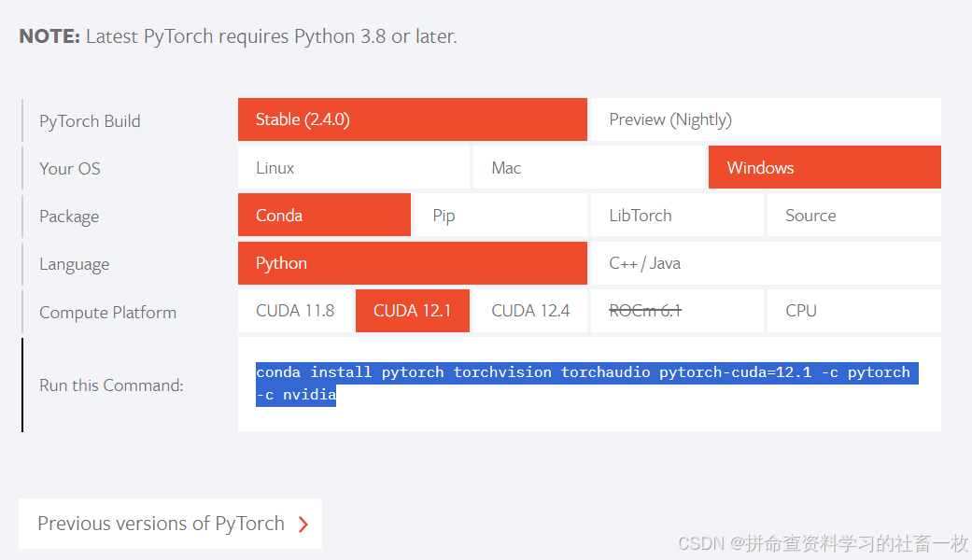Screen dimensions: 972x560
Task: Select the LibTorch package option
Action: pyautogui.click(x=677, y=215)
